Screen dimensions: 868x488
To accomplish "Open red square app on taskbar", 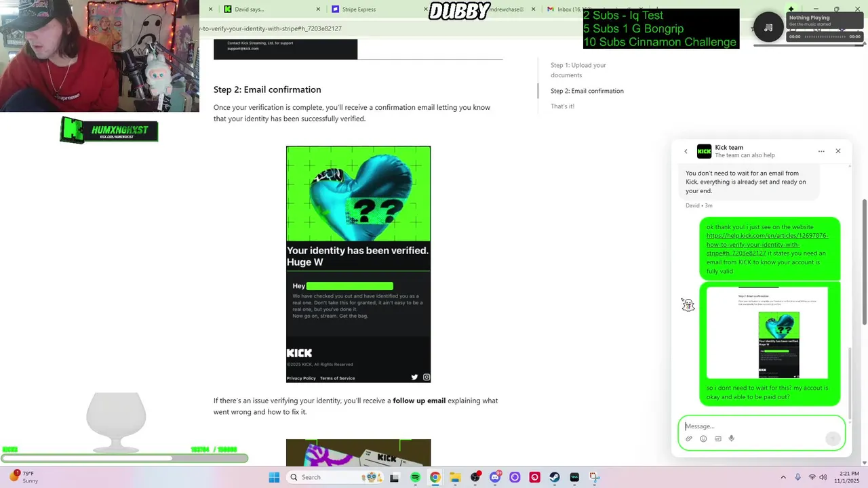I will click(x=535, y=477).
